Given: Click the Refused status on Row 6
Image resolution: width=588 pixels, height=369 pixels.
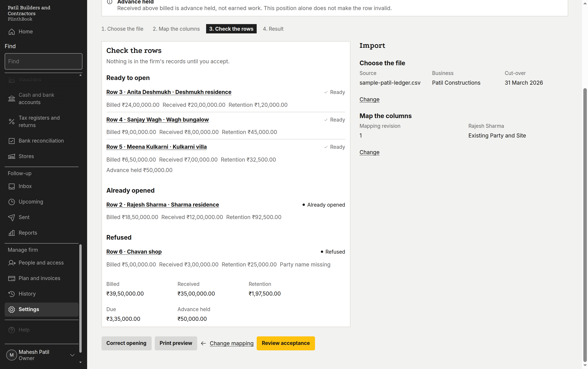Looking at the screenshot, I should [x=332, y=252].
